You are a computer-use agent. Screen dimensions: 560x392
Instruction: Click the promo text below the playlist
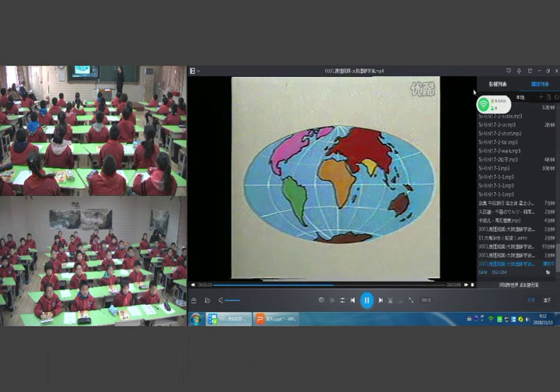(519, 285)
